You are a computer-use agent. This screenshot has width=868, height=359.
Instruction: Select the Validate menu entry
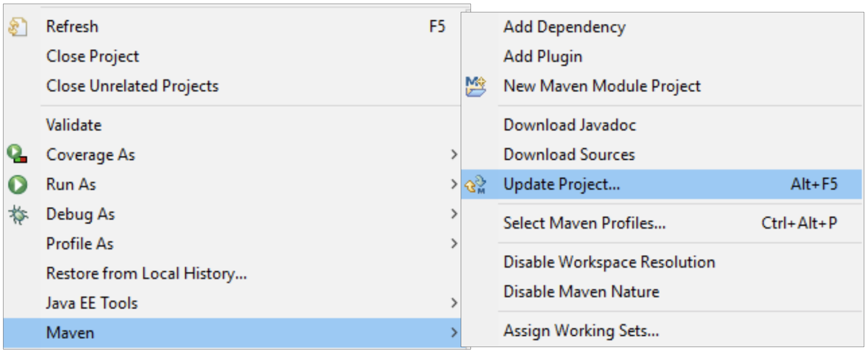74,125
